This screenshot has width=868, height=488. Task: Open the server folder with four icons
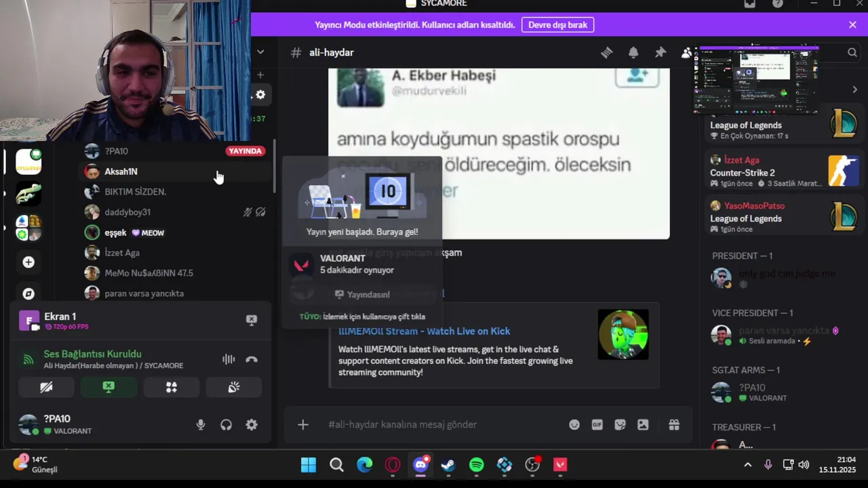[x=28, y=228]
